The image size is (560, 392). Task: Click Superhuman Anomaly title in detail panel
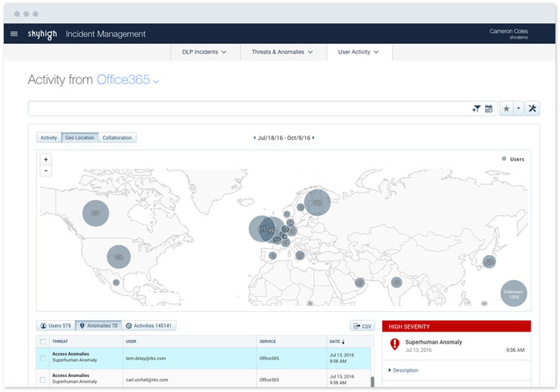[434, 342]
